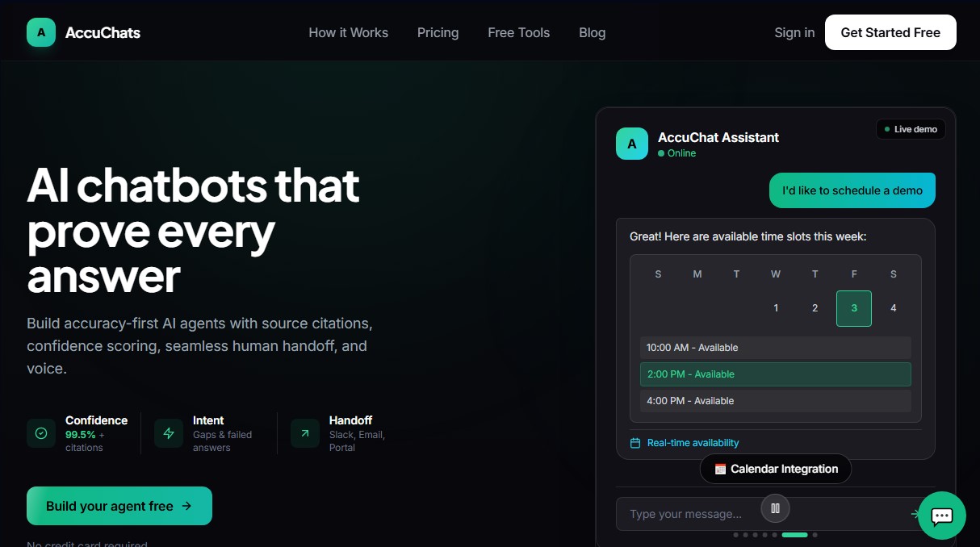980x547 pixels.
Task: Click the M weekday column header
Action: [x=697, y=274]
